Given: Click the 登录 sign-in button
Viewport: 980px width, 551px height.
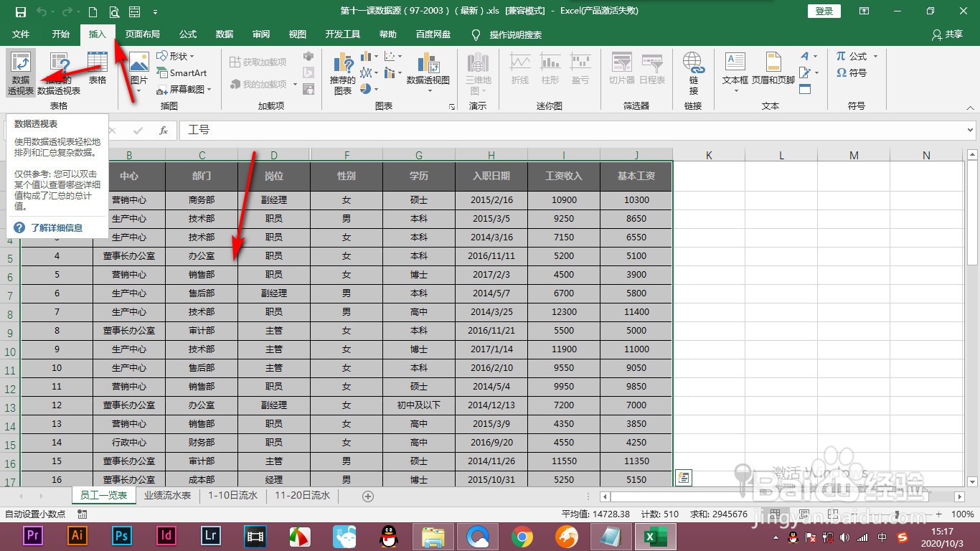Looking at the screenshot, I should (823, 11).
